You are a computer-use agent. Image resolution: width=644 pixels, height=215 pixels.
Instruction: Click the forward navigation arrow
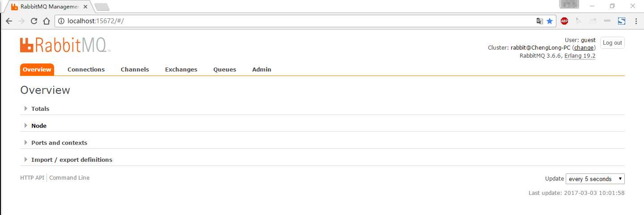point(21,21)
